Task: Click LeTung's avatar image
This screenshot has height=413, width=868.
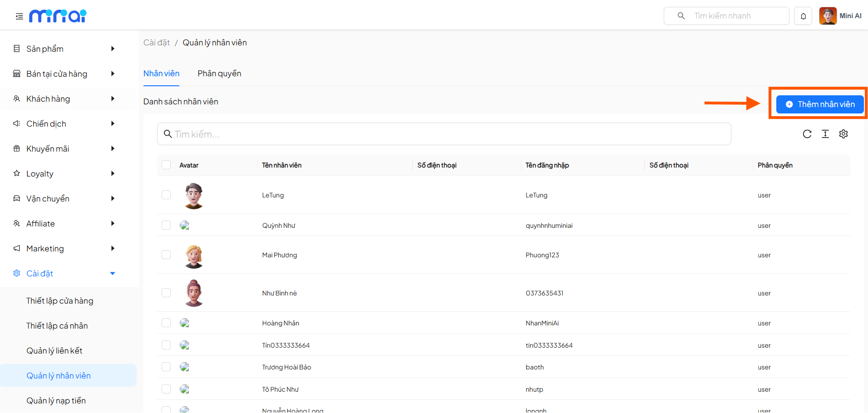Action: click(194, 196)
